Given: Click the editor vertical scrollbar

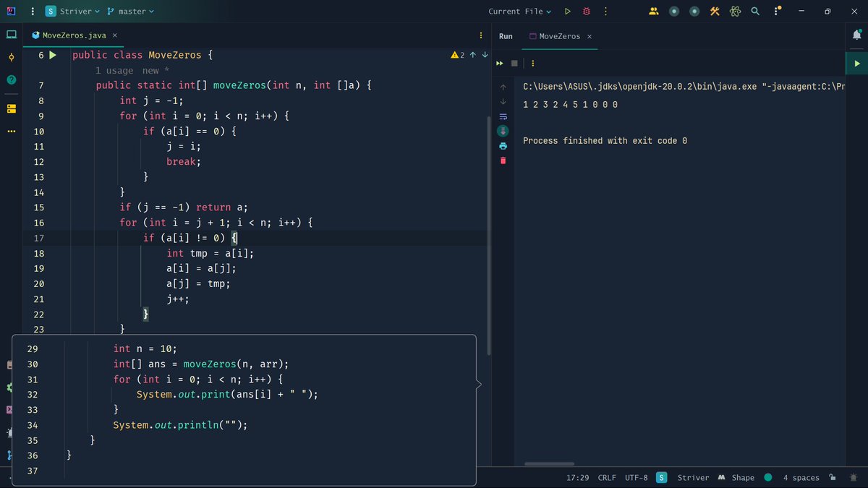Looking at the screenshot, I should pyautogui.click(x=490, y=234).
